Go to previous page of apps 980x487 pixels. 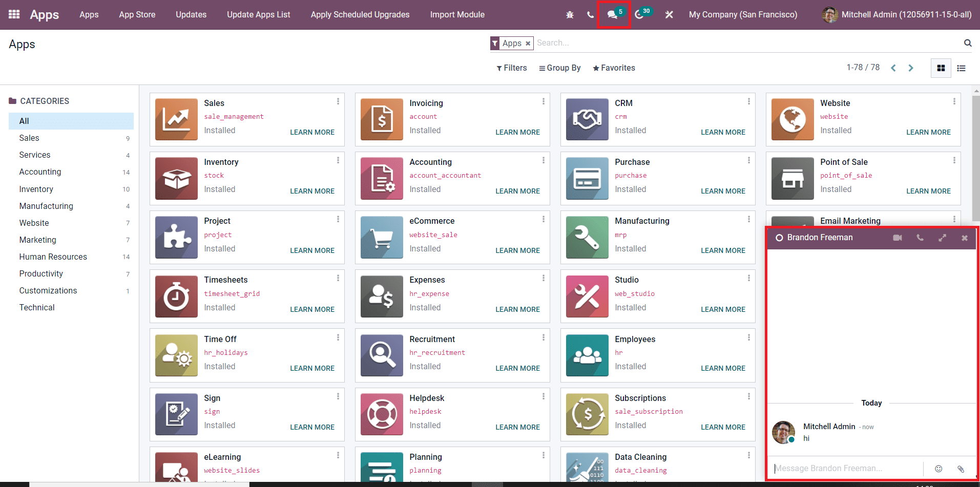pyautogui.click(x=893, y=68)
